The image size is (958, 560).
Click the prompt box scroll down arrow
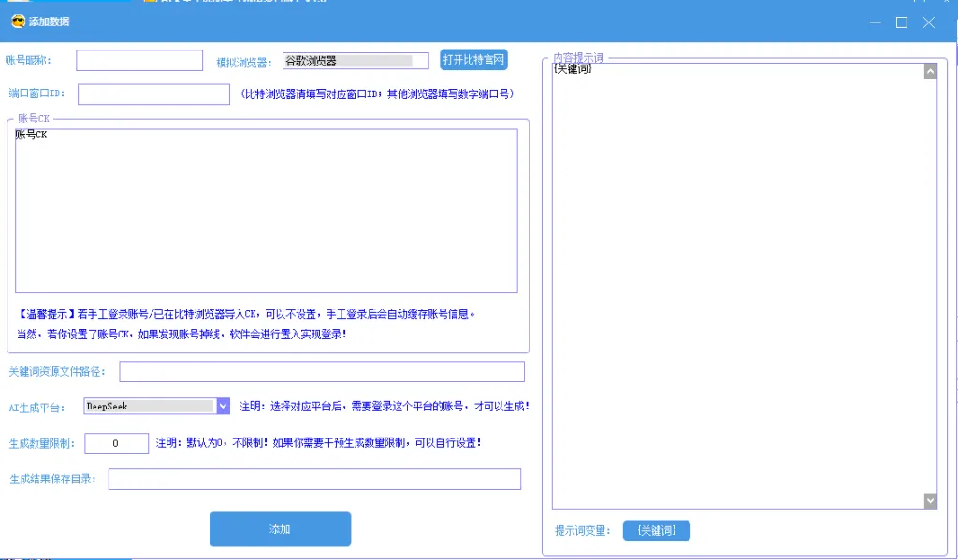click(x=930, y=501)
